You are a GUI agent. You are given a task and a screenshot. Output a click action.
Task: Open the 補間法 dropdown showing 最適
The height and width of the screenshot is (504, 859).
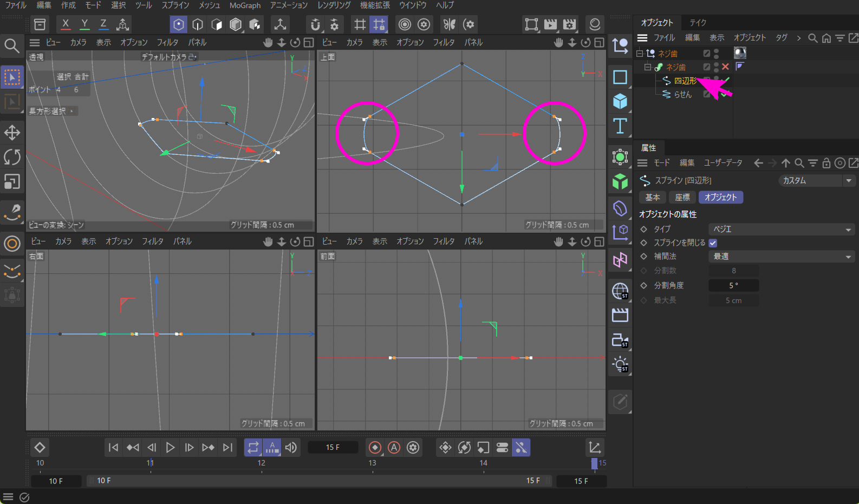[x=781, y=257]
